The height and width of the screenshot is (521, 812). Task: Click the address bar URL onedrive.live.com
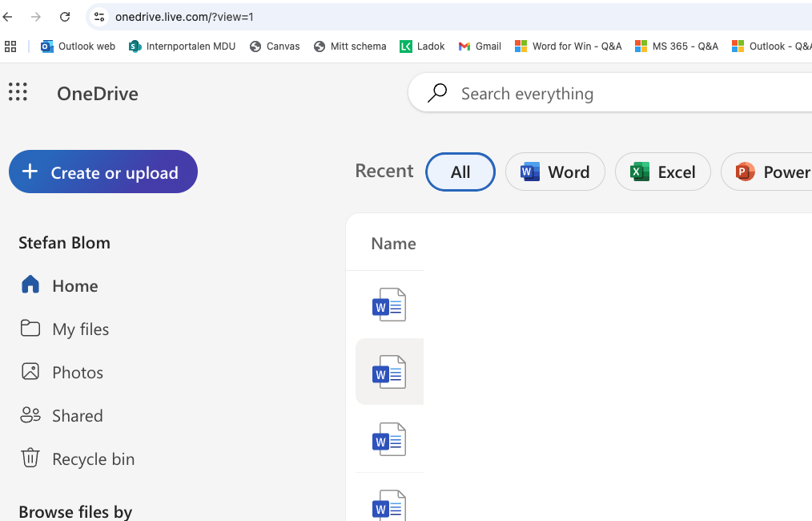[184, 17]
